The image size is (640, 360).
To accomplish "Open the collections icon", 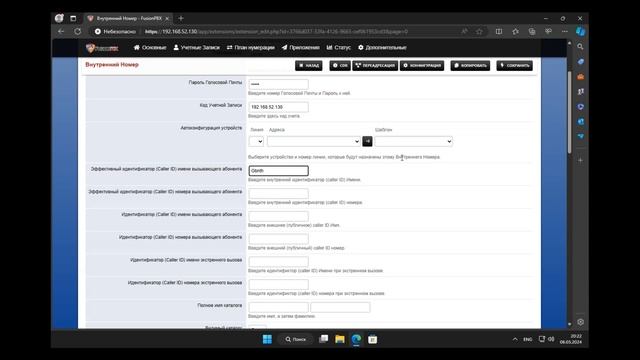I will 532,31.
